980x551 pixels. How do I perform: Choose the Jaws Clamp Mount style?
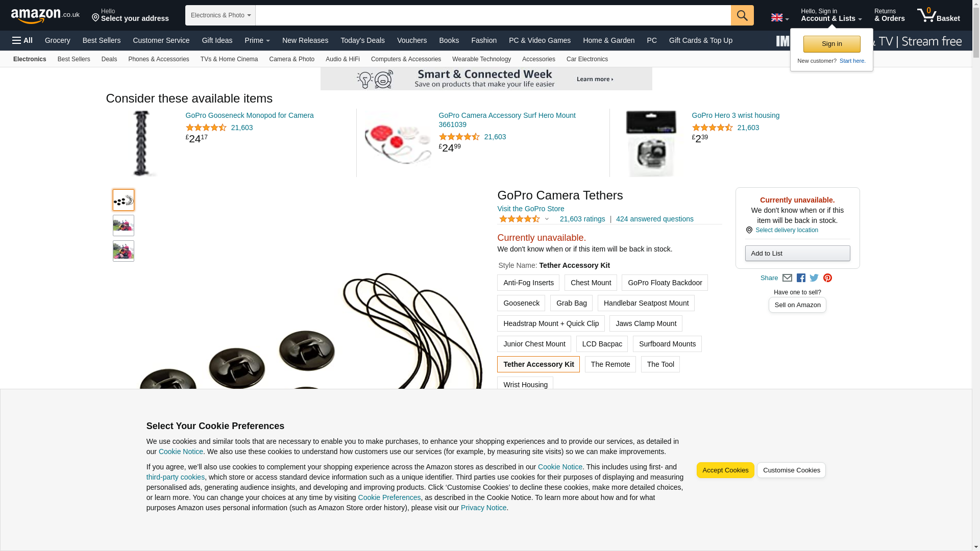(646, 323)
